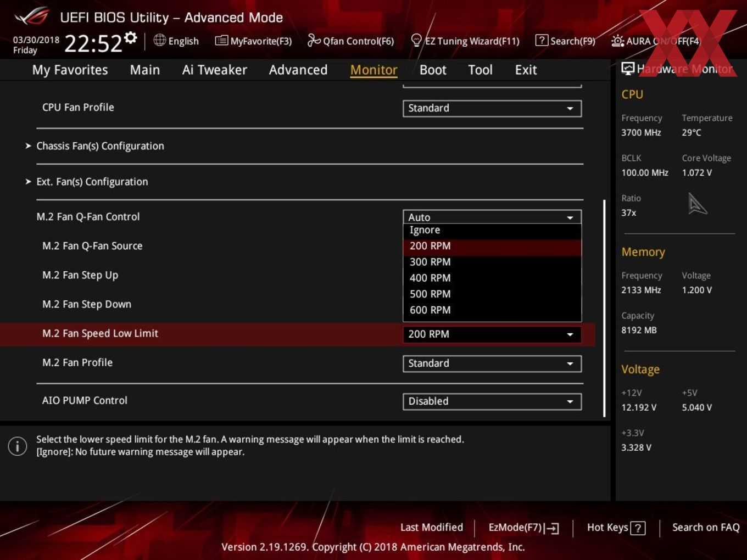
Task: Click the BCLK value 100.00 MHz
Action: (645, 172)
